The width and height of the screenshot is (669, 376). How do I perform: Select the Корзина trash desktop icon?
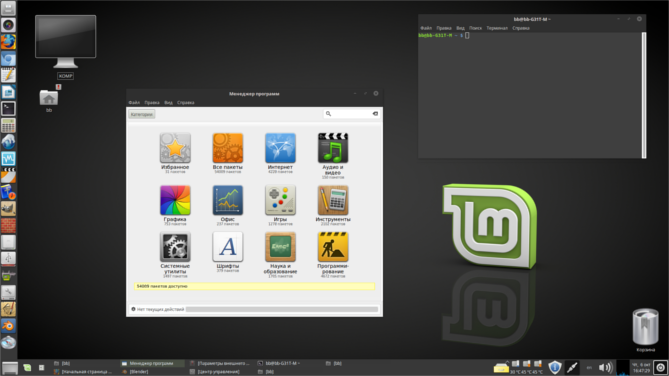click(x=645, y=330)
